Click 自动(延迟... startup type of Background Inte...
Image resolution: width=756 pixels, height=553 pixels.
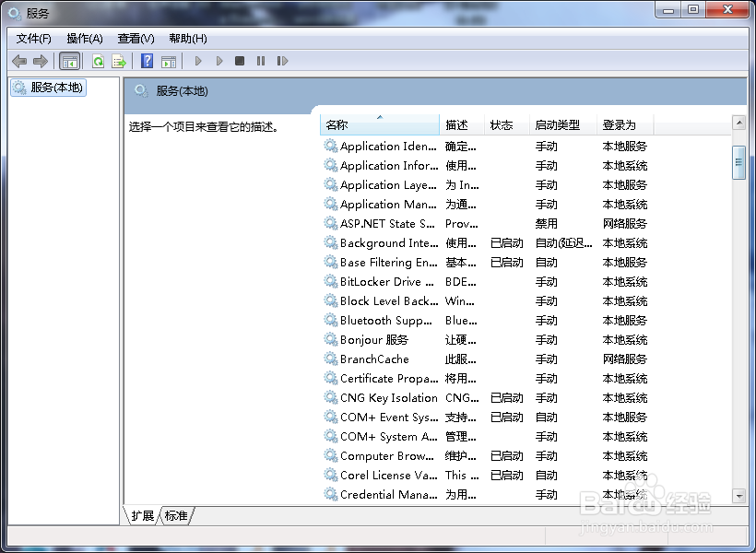point(563,243)
